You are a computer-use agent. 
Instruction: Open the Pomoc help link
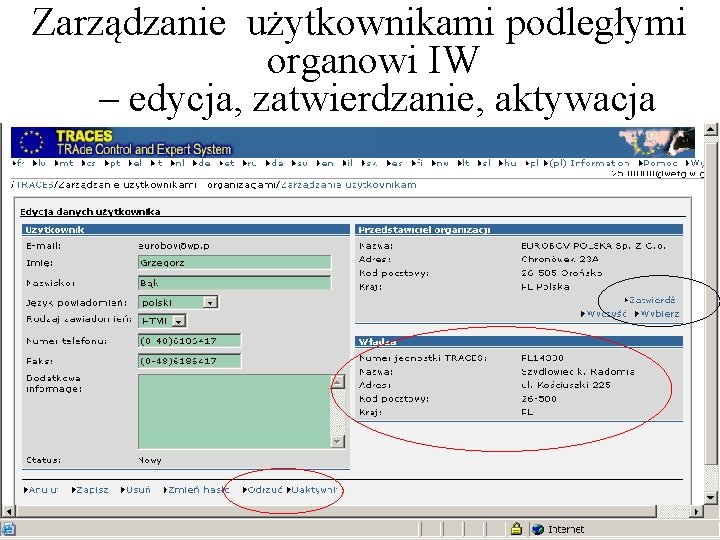tap(658, 163)
